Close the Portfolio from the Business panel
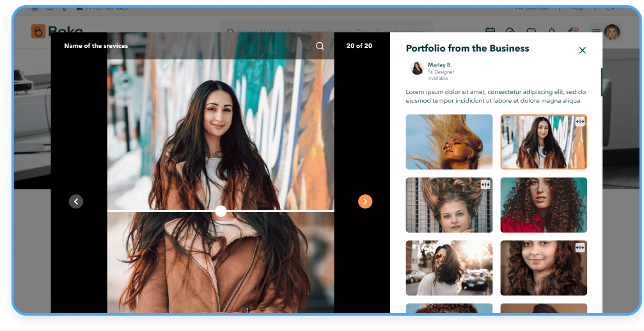 [583, 50]
